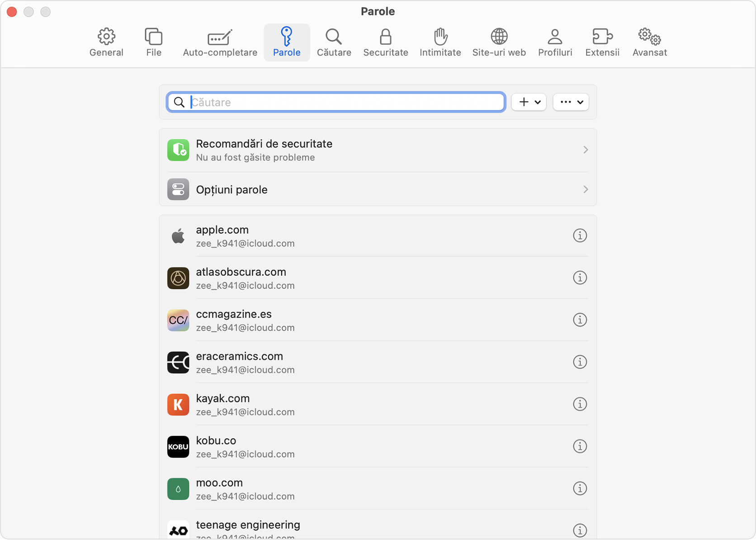Open the Avansat settings tab
This screenshot has width=756, height=540.
[x=650, y=43]
